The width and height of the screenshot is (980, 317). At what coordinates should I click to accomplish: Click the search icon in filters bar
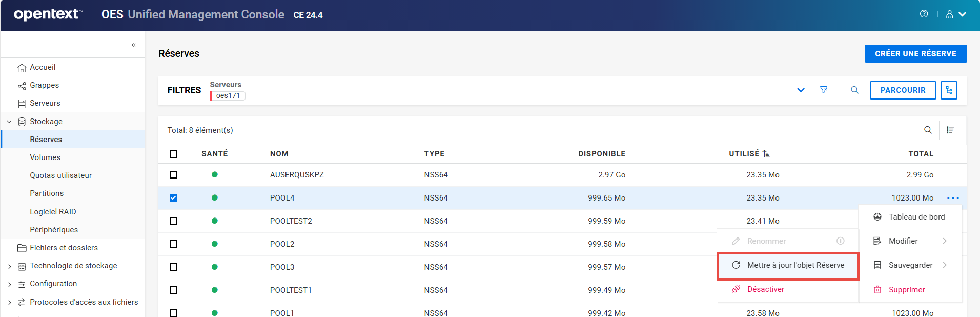click(x=854, y=90)
